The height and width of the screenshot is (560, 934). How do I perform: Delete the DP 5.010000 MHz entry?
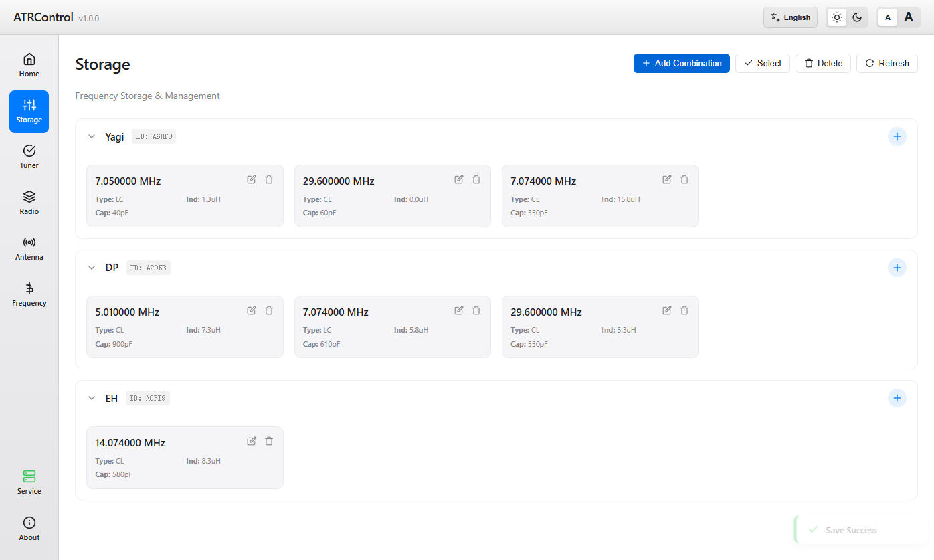point(269,310)
